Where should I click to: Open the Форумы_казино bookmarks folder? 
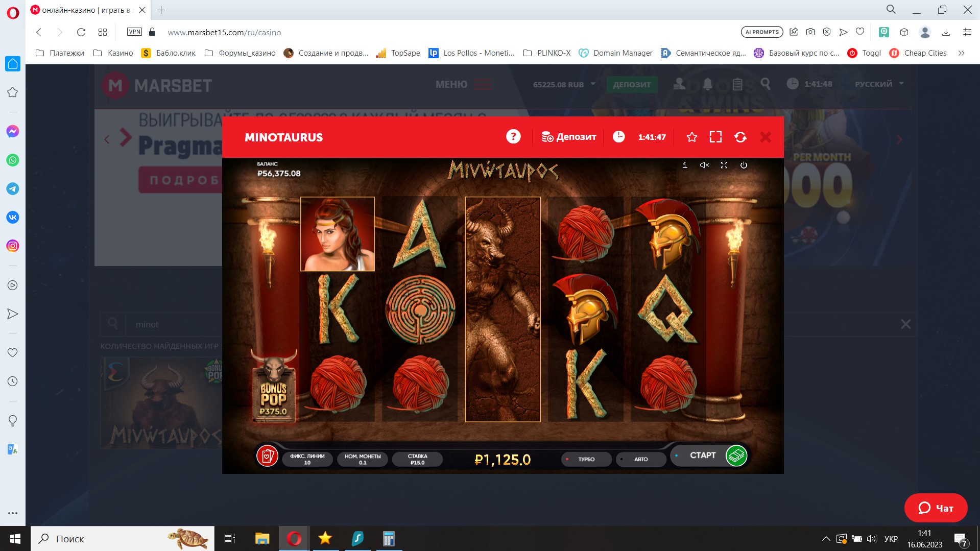coord(240,53)
